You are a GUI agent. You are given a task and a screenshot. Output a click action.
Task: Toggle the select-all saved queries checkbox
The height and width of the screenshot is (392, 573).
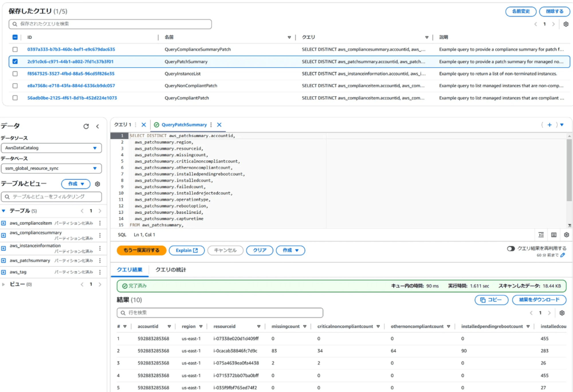point(15,37)
